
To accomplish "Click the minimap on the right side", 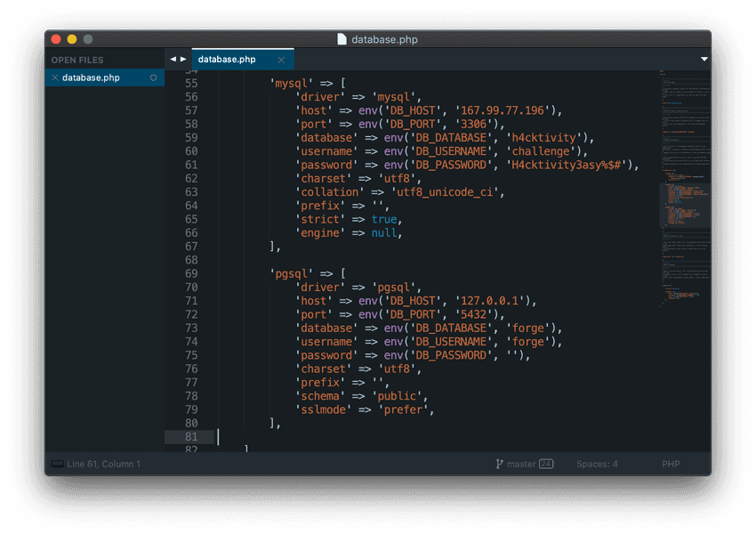I will coord(685,196).
